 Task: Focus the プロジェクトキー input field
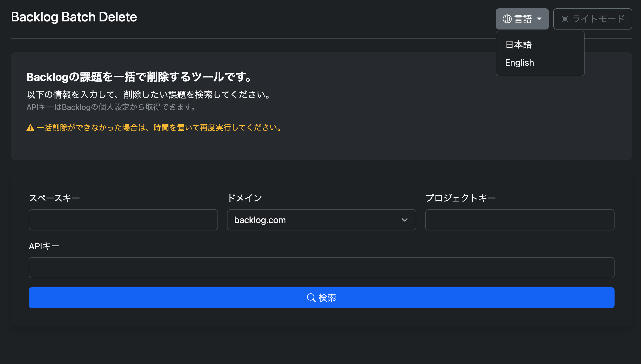click(520, 220)
